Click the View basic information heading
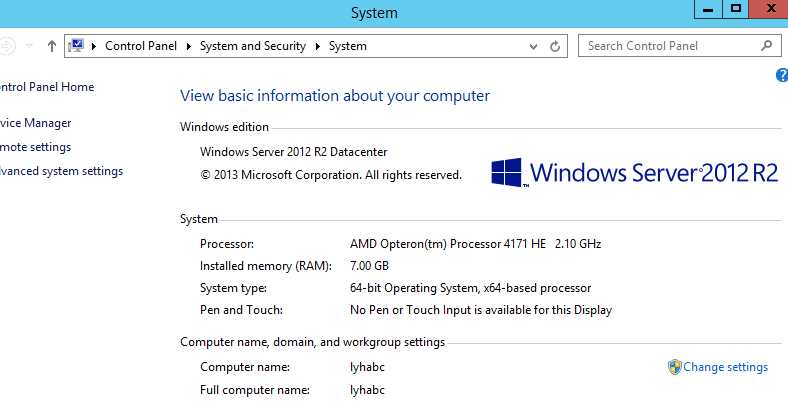This screenshot has width=788, height=408. point(335,95)
